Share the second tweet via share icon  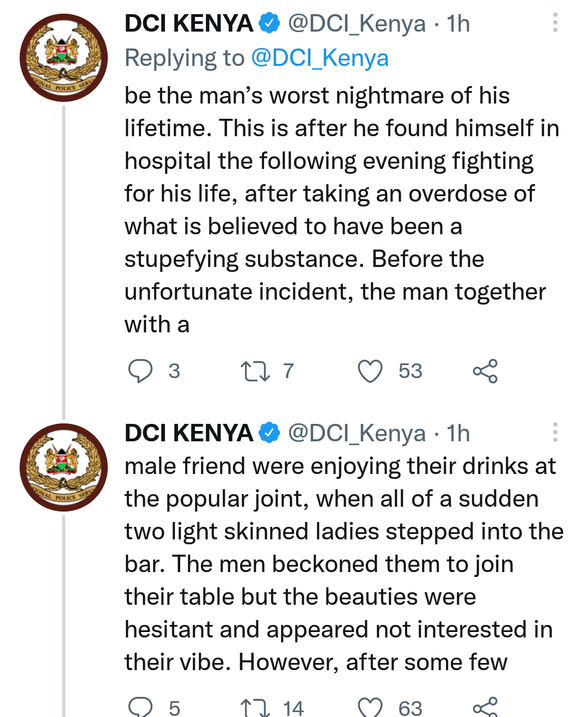(x=485, y=707)
